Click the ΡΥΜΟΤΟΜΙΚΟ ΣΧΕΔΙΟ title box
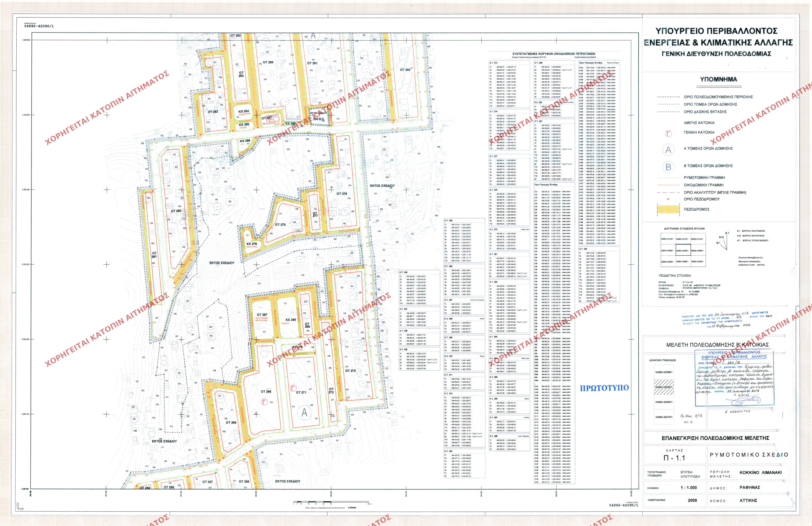812x526 pixels. [x=749, y=455]
